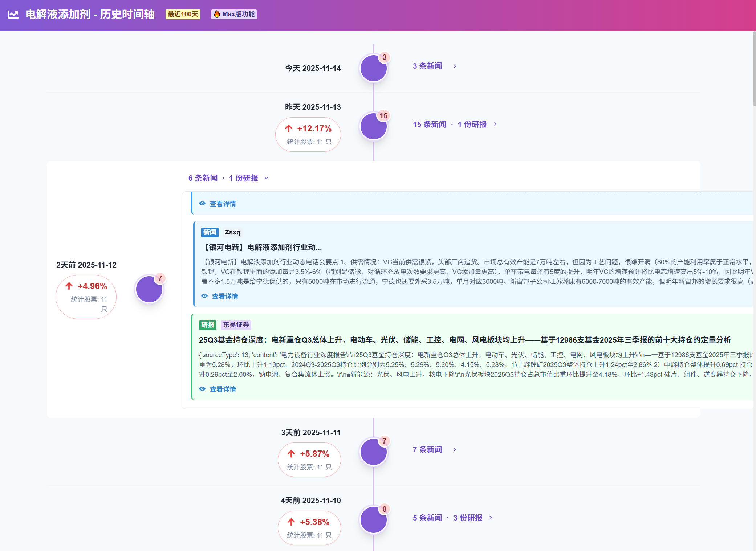This screenshot has width=756, height=551.
Task: Click the 新闻 tag on Zsxq card
Action: (210, 232)
